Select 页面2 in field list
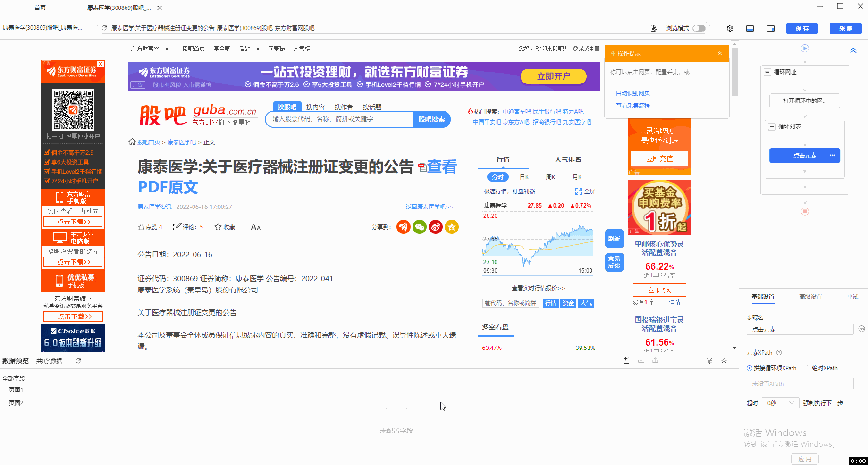 coord(16,403)
